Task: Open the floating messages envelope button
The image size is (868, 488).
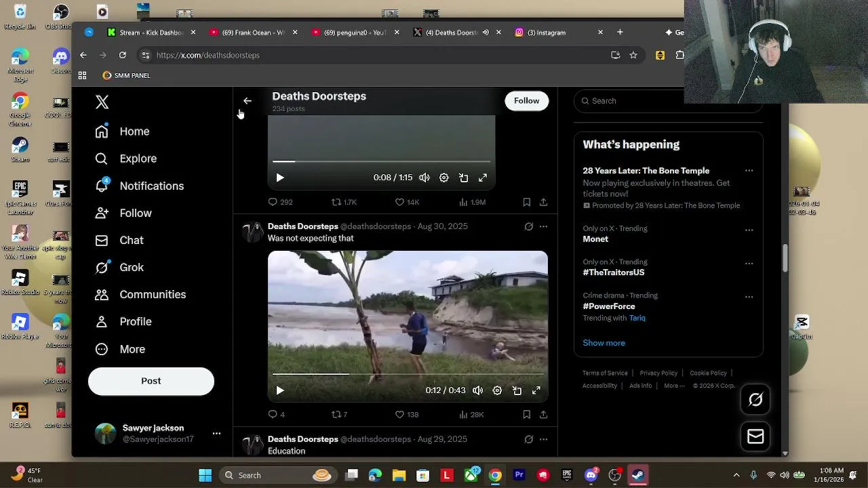Action: coord(755,436)
